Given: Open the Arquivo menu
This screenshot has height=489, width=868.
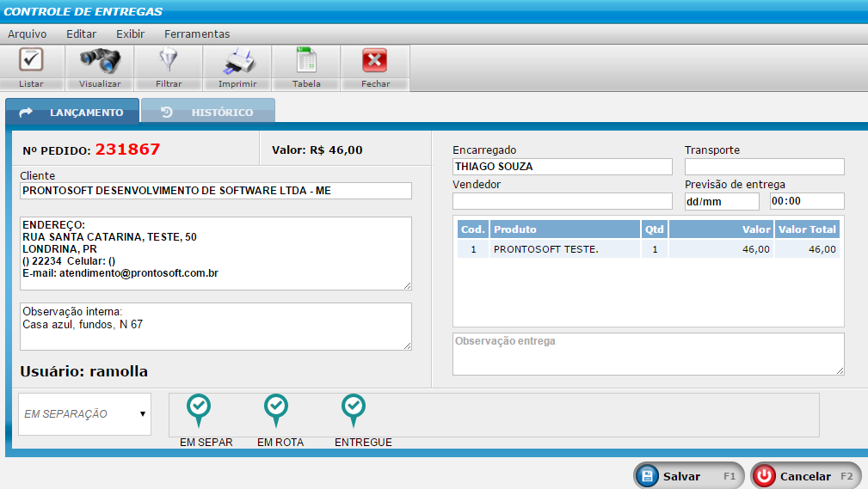Looking at the screenshot, I should pos(28,34).
